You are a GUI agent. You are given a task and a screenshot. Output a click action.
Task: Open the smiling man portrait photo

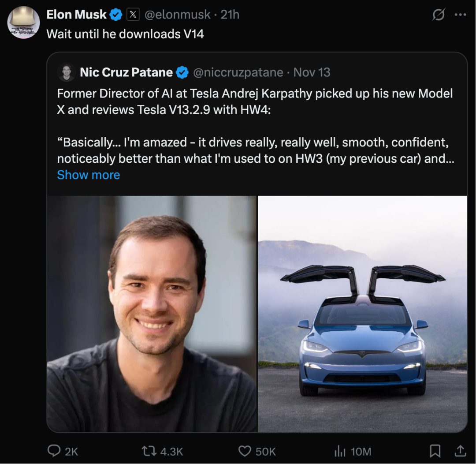[x=152, y=314]
